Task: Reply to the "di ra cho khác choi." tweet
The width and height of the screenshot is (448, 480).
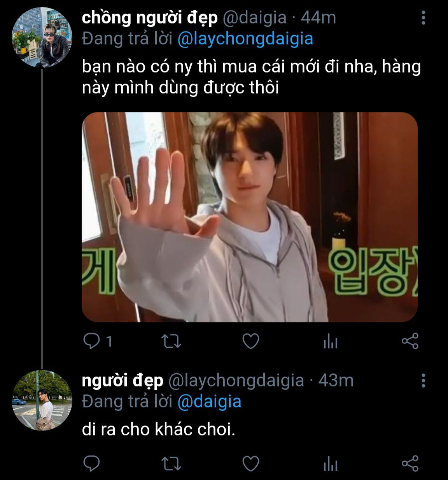Action: tap(92, 464)
